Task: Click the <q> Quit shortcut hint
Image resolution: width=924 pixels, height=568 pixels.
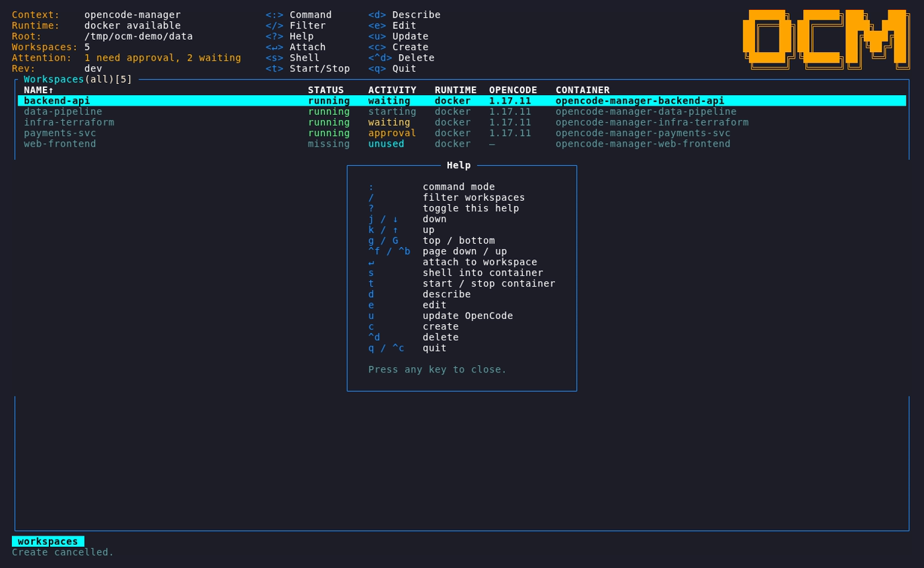Action: (x=392, y=68)
